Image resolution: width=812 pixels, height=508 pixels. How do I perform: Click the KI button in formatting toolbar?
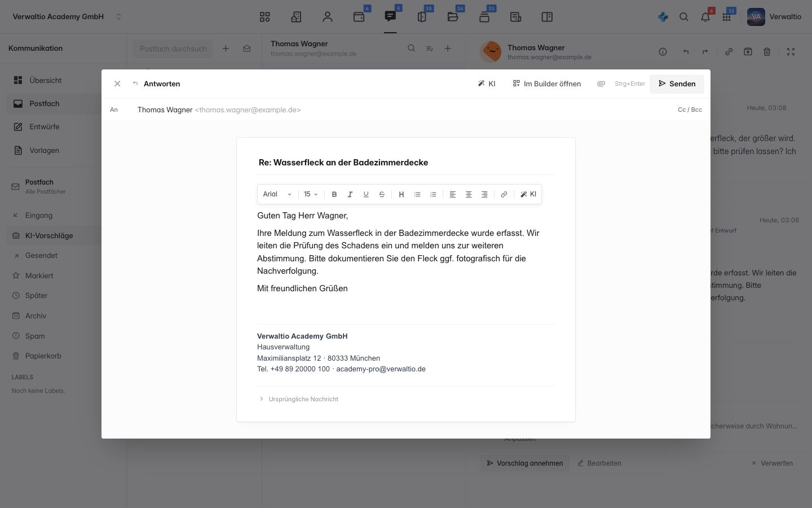pos(528,194)
